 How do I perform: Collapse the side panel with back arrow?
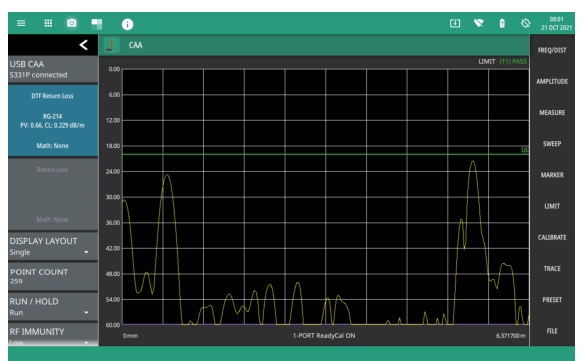[83, 45]
